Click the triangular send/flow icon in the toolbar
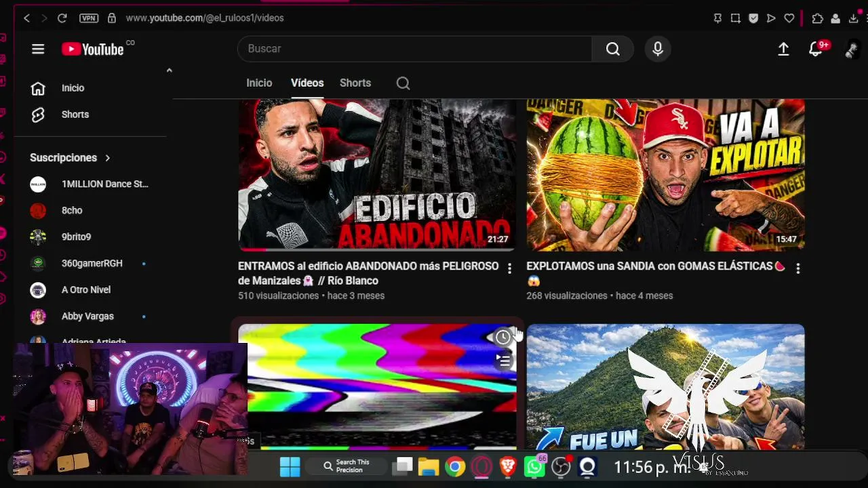 pyautogui.click(x=771, y=18)
